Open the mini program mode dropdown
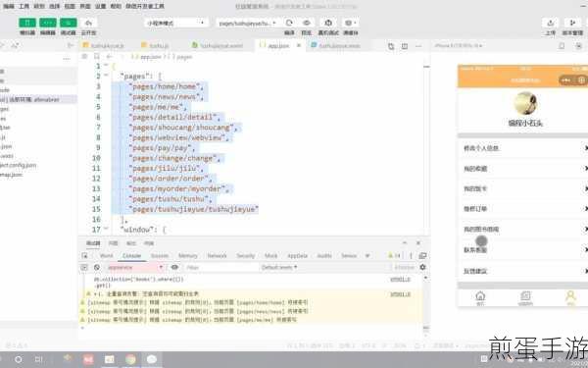 tap(176, 23)
